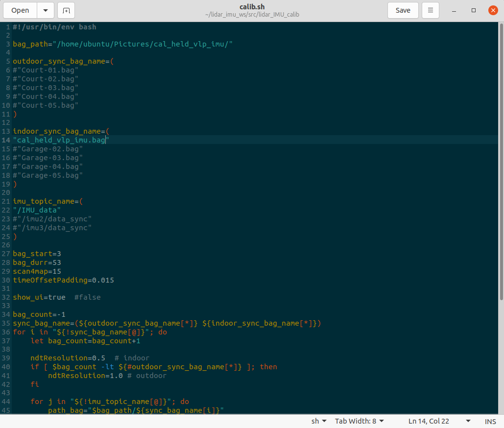Click the "cal_held_vlp_imu.bag" text
This screenshot has width=504, height=428.
coord(61,140)
